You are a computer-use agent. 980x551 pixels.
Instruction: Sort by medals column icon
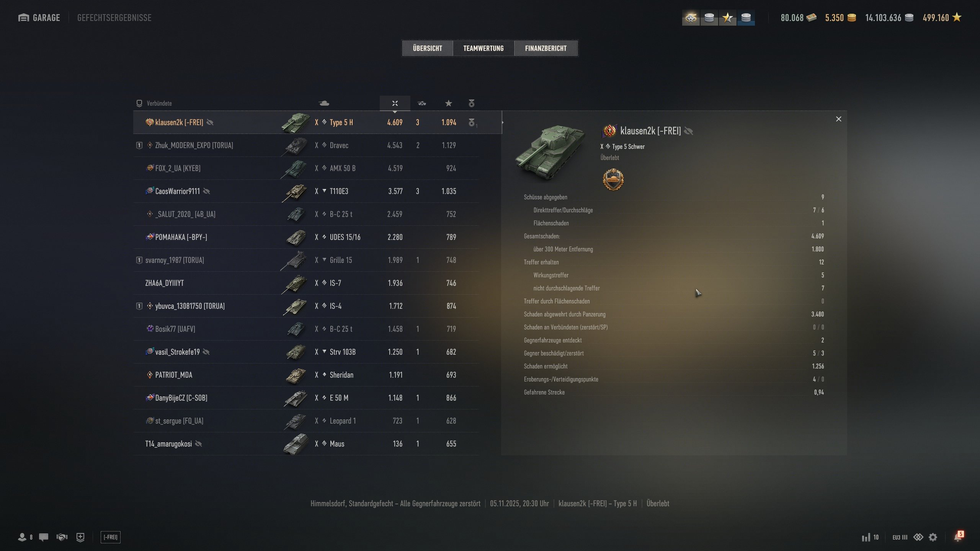472,103
